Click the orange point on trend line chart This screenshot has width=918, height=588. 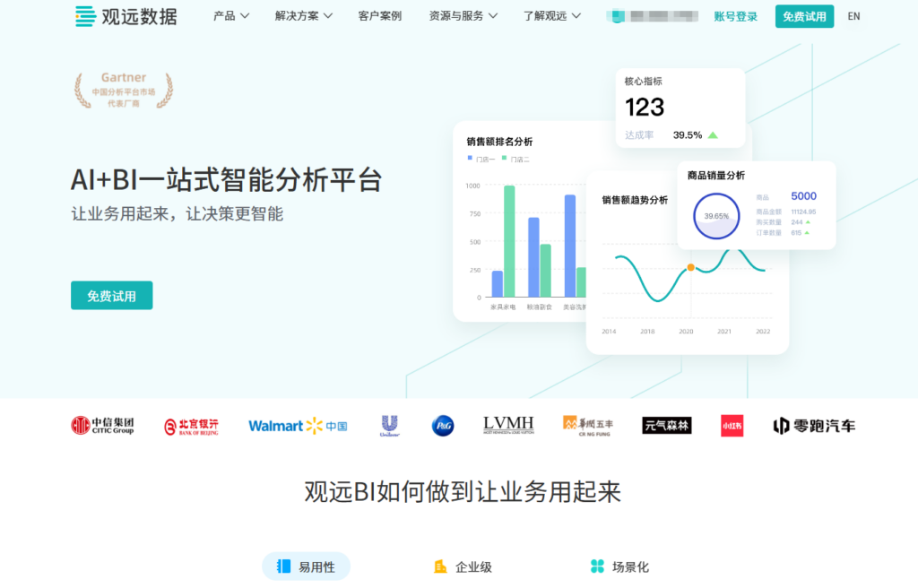click(x=690, y=267)
